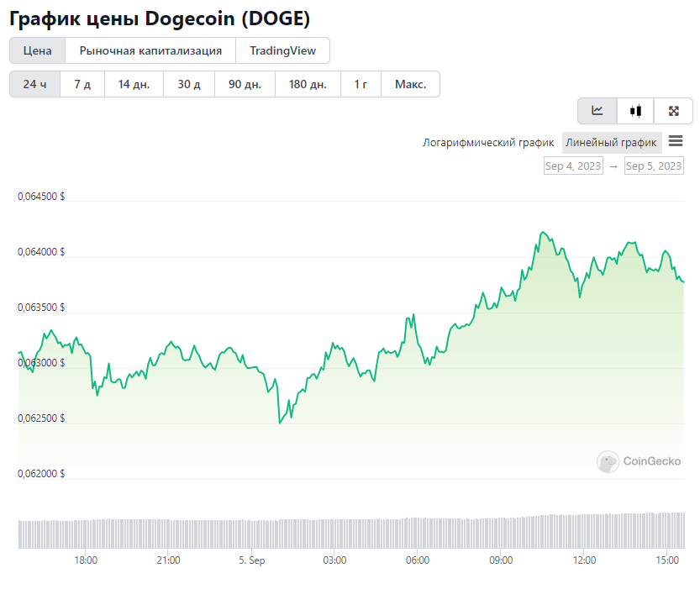Open the TradingView tab
The height and width of the screenshot is (589, 700).
coord(282,51)
